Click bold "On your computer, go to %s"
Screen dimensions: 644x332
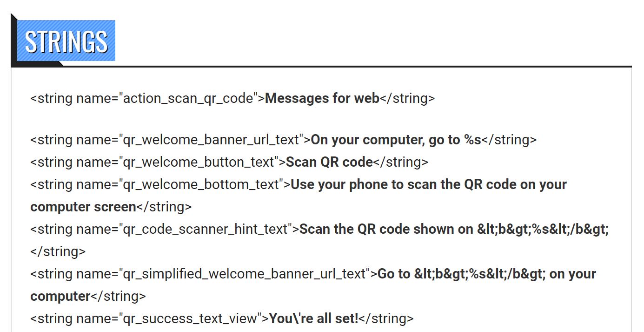396,140
